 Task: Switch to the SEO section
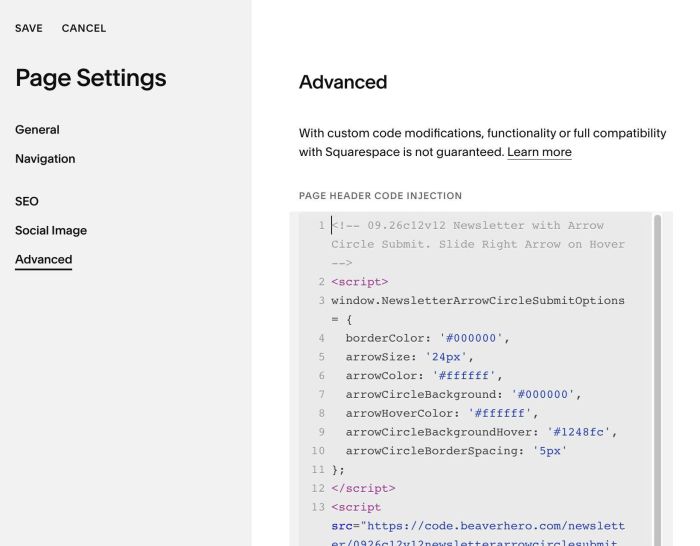pyautogui.click(x=27, y=201)
